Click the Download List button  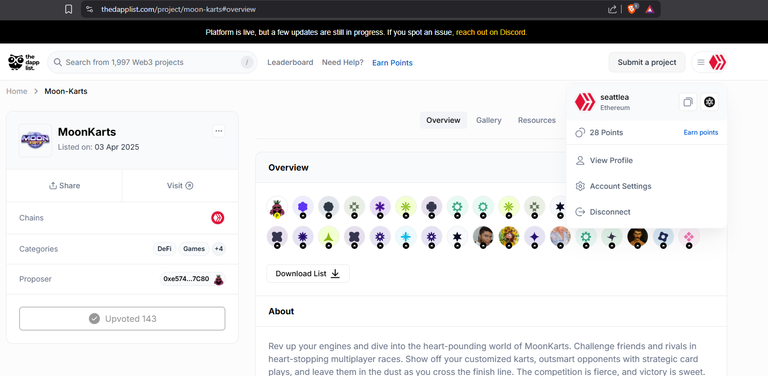click(308, 274)
